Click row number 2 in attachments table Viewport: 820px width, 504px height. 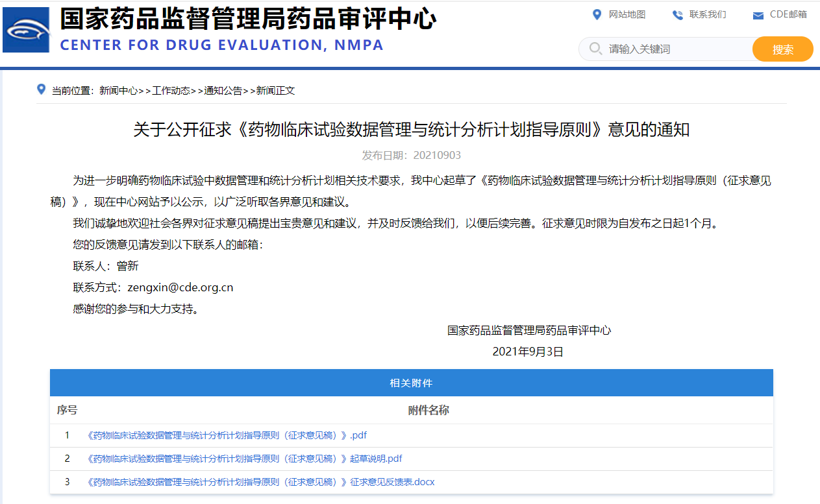click(67, 459)
